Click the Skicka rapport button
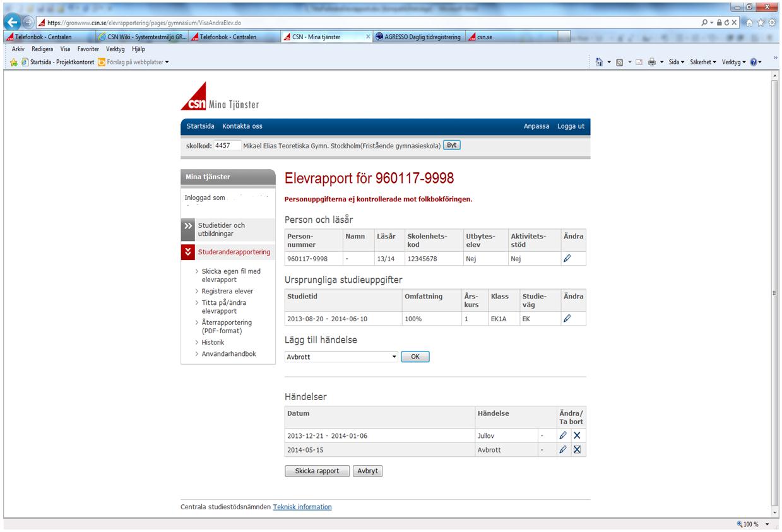This screenshot has height=532, width=782. 317,471
